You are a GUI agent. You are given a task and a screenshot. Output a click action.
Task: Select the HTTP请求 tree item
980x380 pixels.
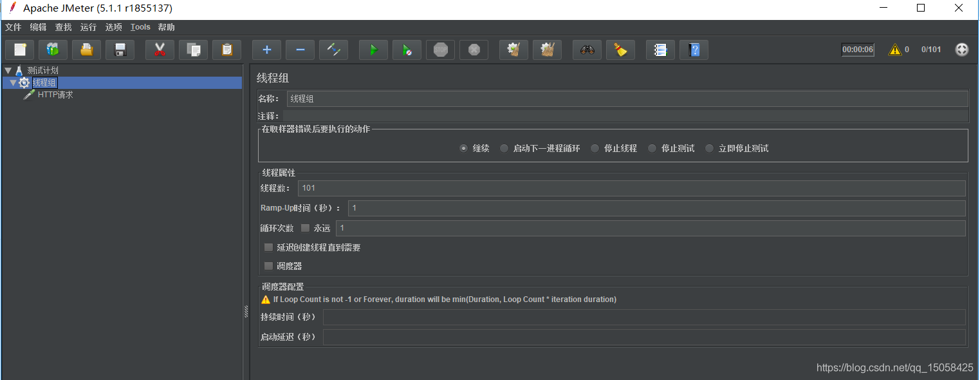click(55, 94)
